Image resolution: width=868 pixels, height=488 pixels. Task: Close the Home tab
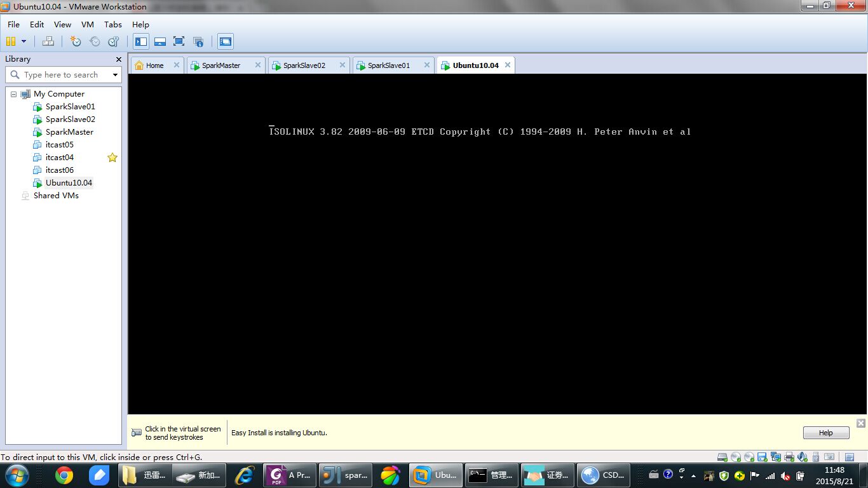click(x=177, y=65)
